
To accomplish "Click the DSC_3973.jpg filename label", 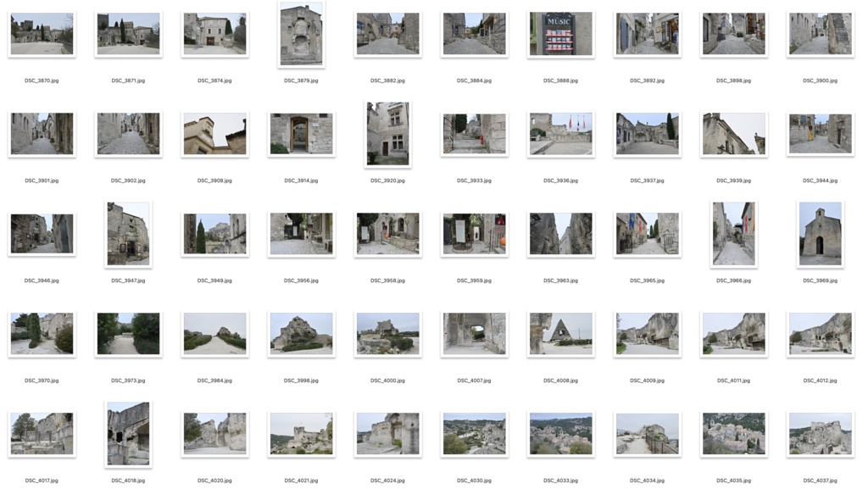I will pos(128,381).
